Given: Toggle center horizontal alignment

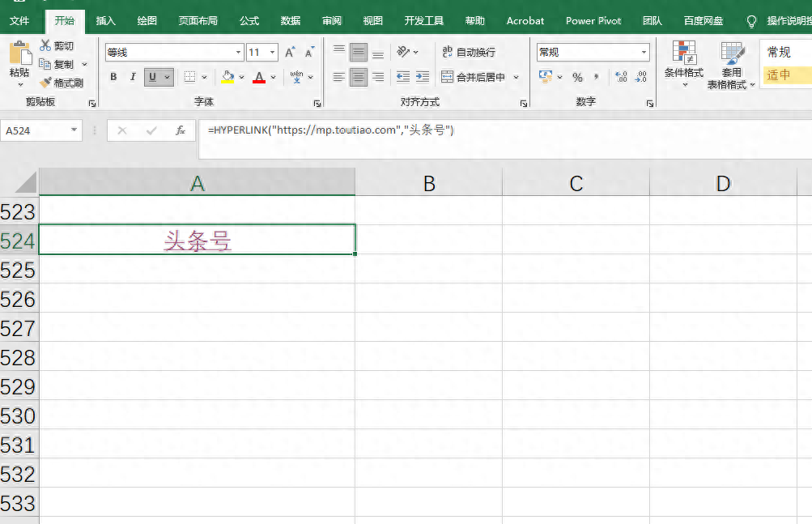Looking at the screenshot, I should coord(359,77).
